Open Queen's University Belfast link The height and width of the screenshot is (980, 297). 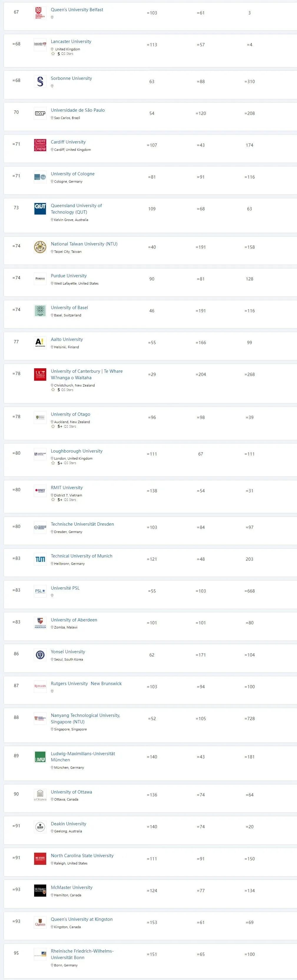(77, 9)
